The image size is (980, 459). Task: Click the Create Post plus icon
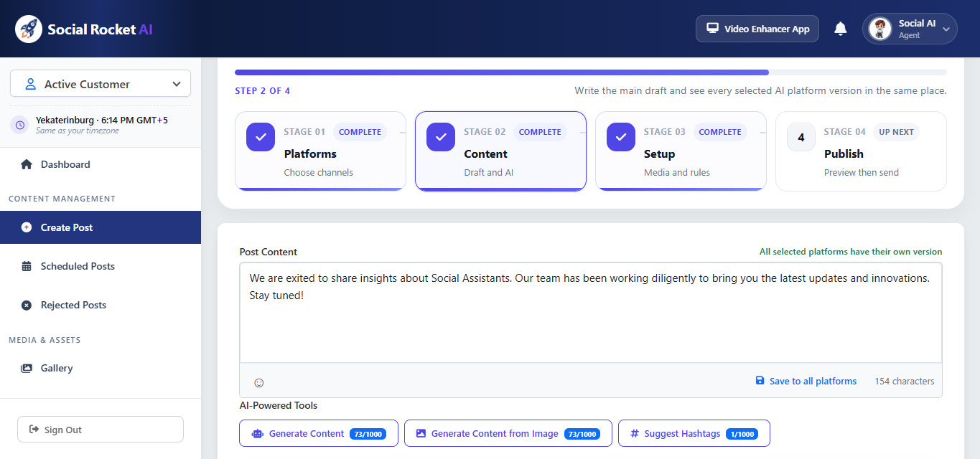pyautogui.click(x=27, y=227)
